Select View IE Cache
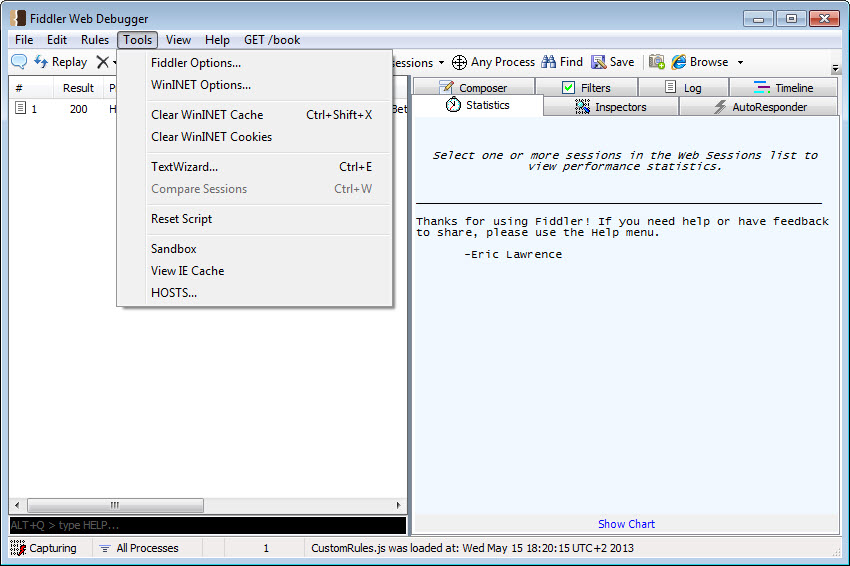850x566 pixels. pyautogui.click(x=254, y=271)
